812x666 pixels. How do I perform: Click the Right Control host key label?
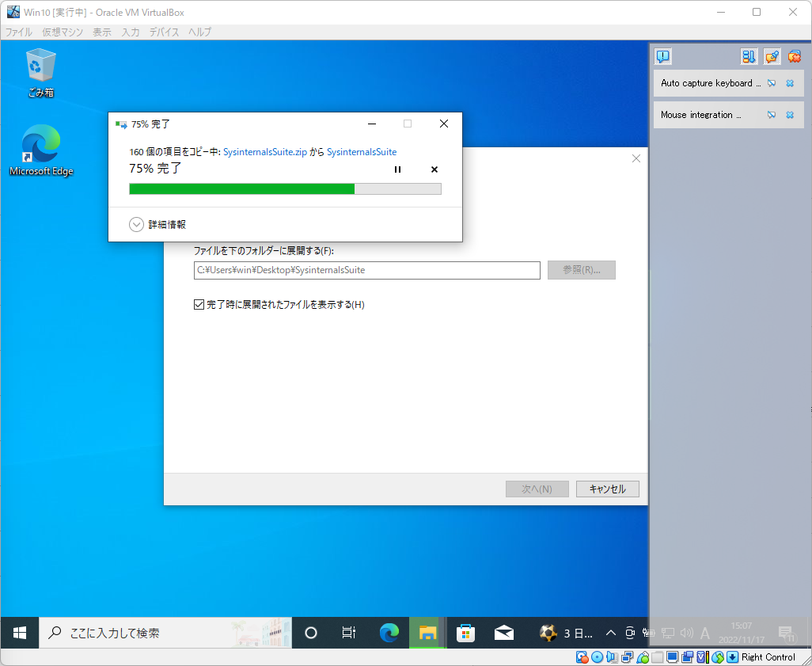pyautogui.click(x=768, y=657)
